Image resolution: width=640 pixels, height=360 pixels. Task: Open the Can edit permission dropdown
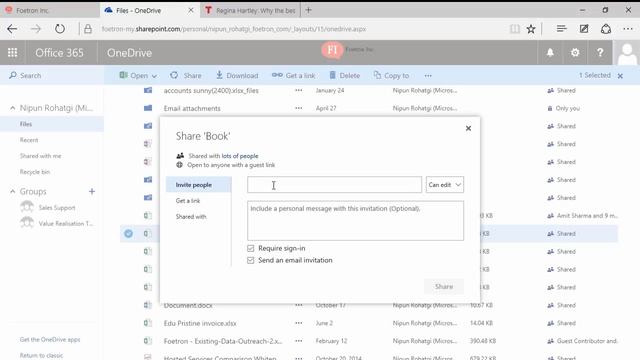tap(445, 185)
